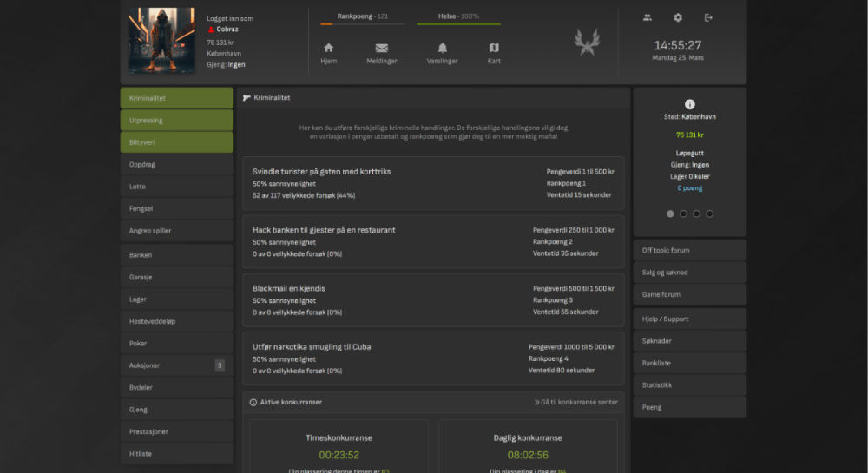Open the Kart map icon
The height and width of the screenshot is (473, 868).
click(x=494, y=49)
